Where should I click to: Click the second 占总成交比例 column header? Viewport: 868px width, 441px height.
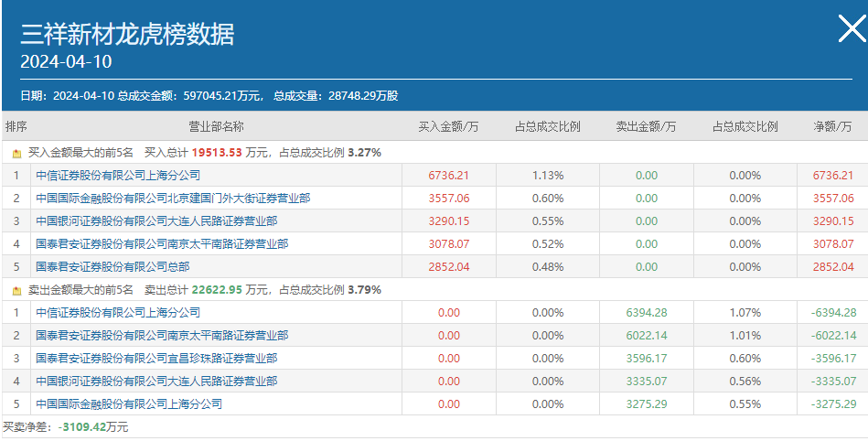point(745,126)
